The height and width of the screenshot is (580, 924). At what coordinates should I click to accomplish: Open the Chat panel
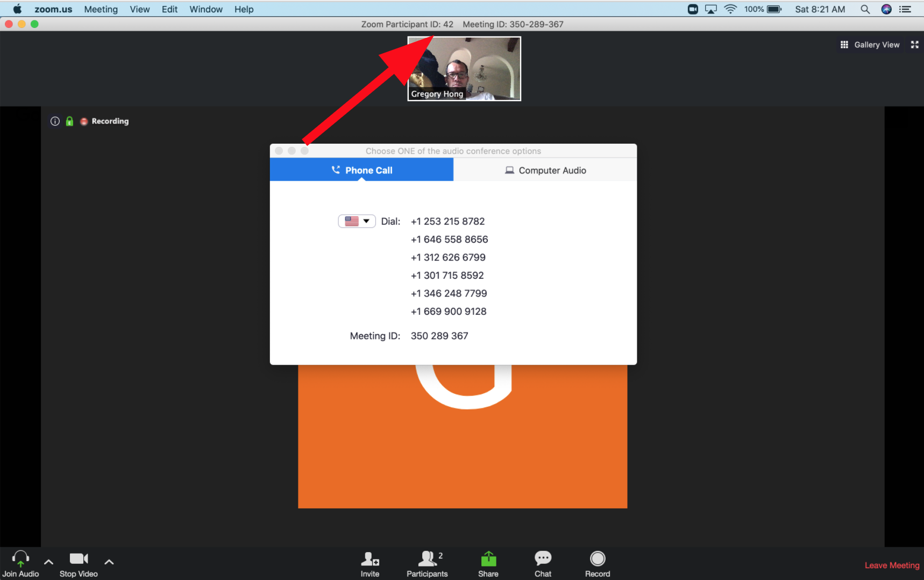pos(543,564)
